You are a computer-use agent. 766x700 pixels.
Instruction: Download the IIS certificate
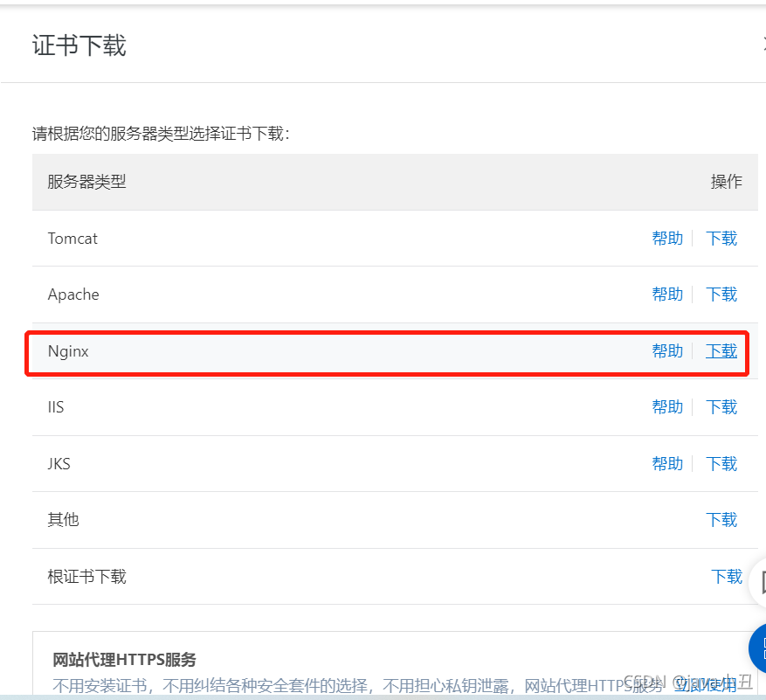pos(721,406)
